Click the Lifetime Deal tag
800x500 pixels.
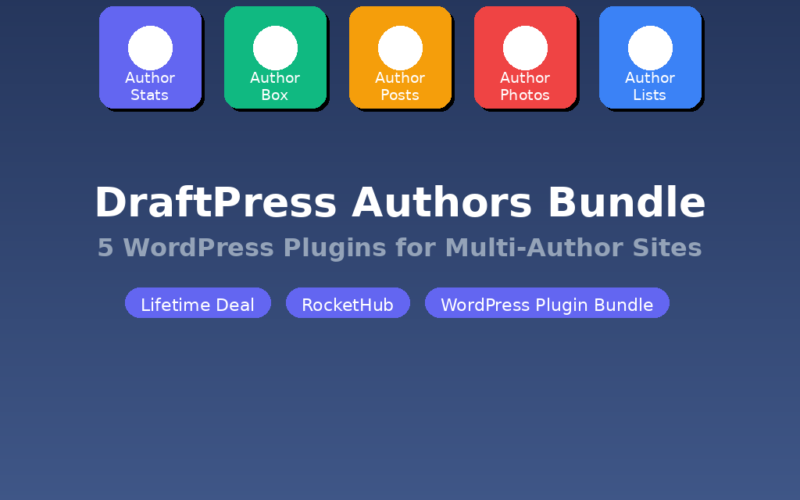(198, 303)
